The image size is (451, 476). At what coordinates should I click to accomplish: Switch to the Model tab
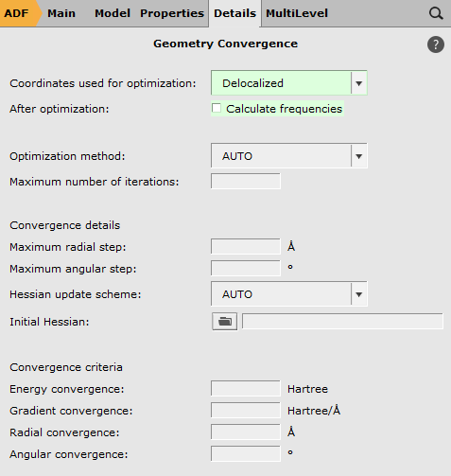113,13
